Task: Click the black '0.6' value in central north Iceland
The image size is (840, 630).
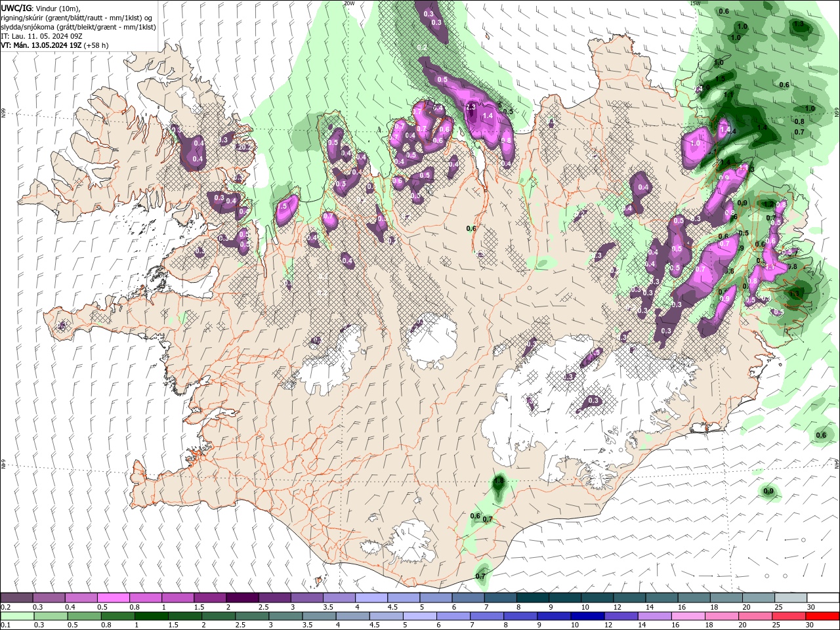Action: coord(471,228)
